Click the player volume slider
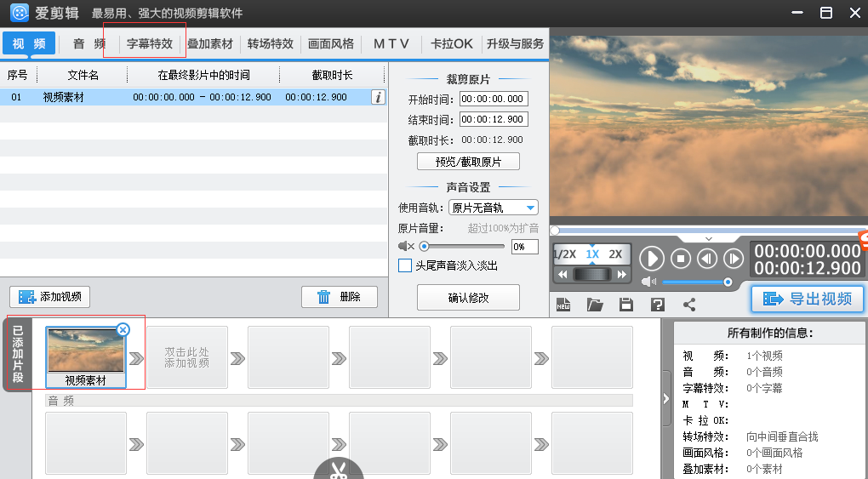 696,282
